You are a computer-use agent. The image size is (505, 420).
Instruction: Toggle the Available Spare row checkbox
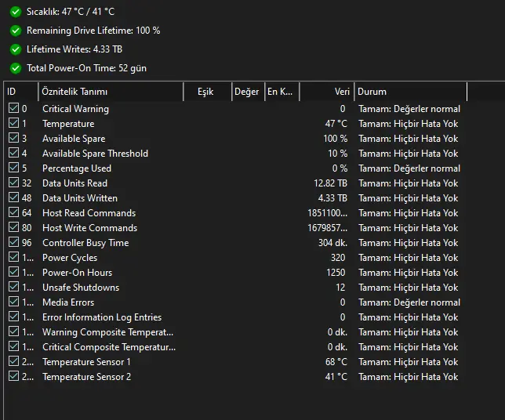(x=13, y=137)
